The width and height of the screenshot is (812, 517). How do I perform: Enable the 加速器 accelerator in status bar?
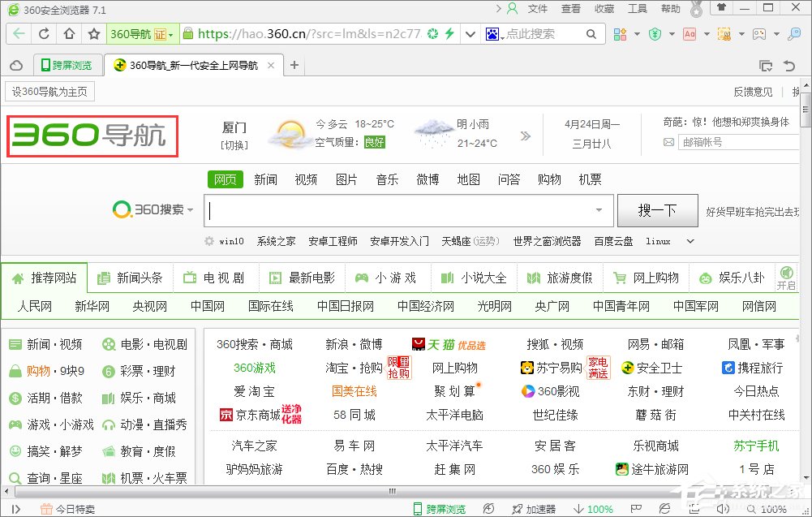pos(540,508)
